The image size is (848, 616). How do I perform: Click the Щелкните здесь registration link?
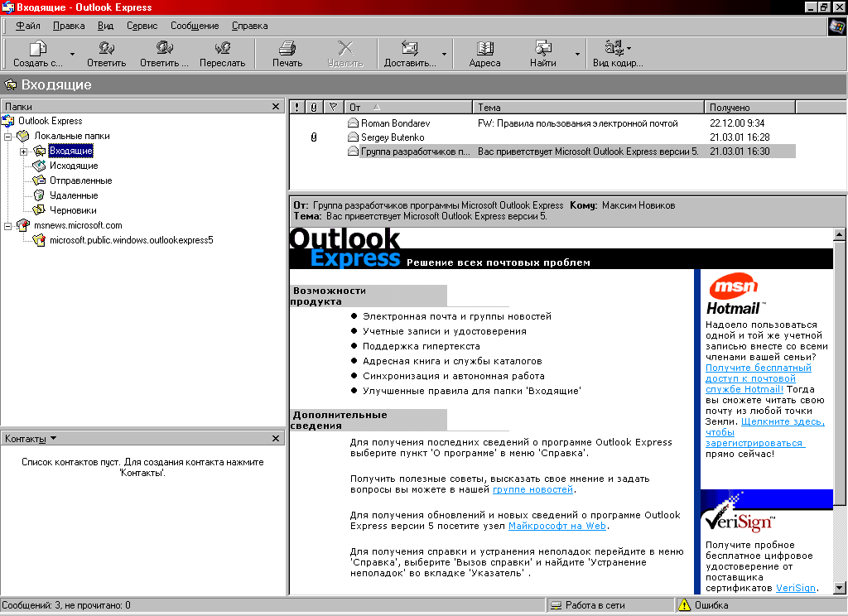pyautogui.click(x=764, y=432)
